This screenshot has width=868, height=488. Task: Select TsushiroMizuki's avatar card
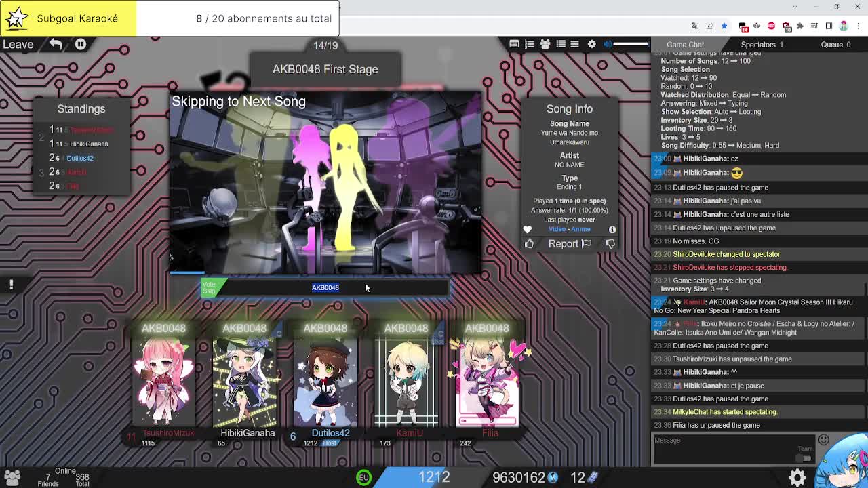(163, 381)
